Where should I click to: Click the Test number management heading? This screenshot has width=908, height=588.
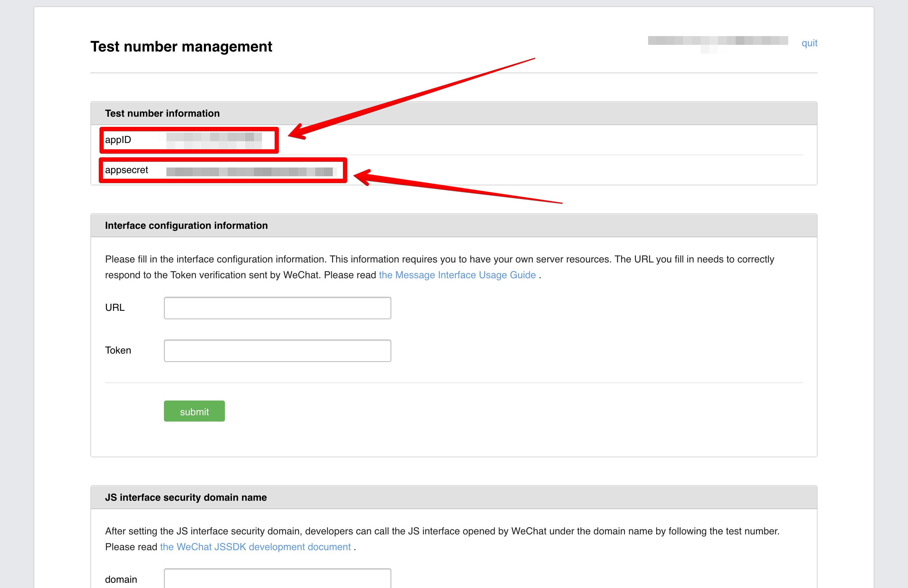[181, 47]
